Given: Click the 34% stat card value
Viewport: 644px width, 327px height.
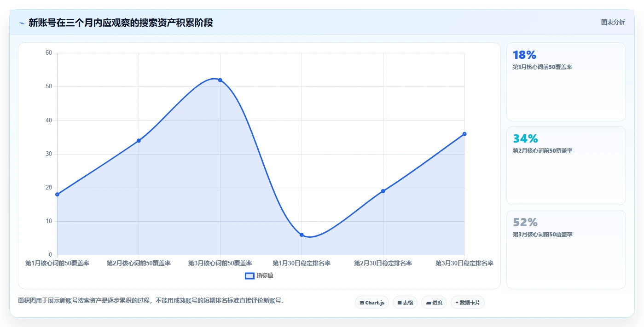Looking at the screenshot, I should pos(525,139).
